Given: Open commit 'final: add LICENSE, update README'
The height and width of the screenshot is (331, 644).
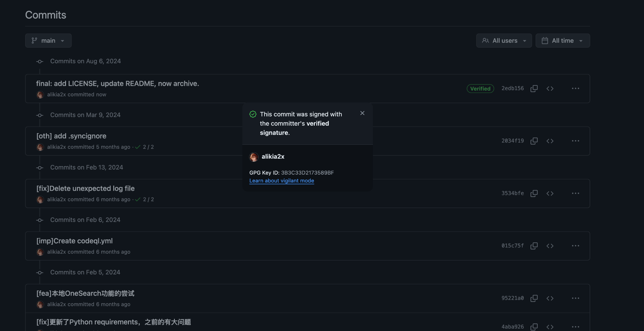Looking at the screenshot, I should (117, 83).
